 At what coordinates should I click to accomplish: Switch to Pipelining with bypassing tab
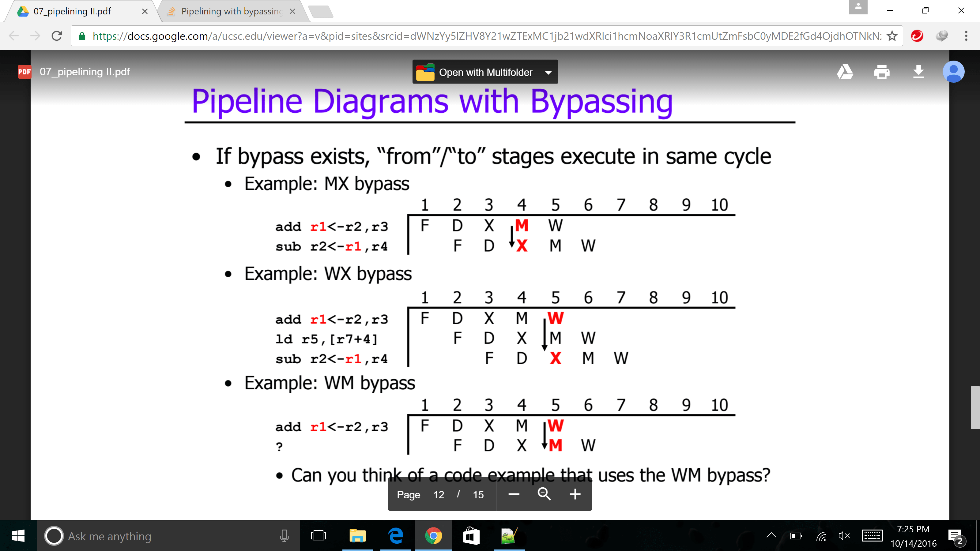pos(231,11)
